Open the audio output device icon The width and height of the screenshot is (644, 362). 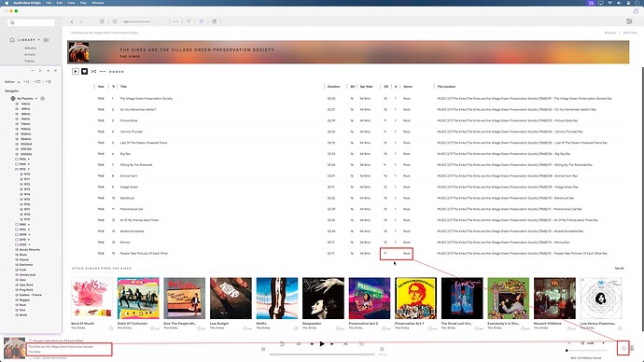(x=623, y=348)
